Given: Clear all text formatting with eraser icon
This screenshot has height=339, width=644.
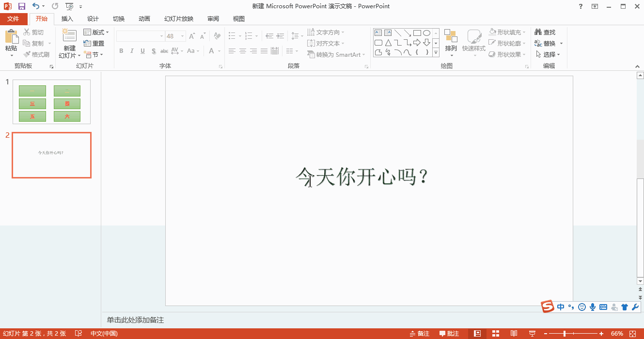Looking at the screenshot, I should tap(218, 36).
